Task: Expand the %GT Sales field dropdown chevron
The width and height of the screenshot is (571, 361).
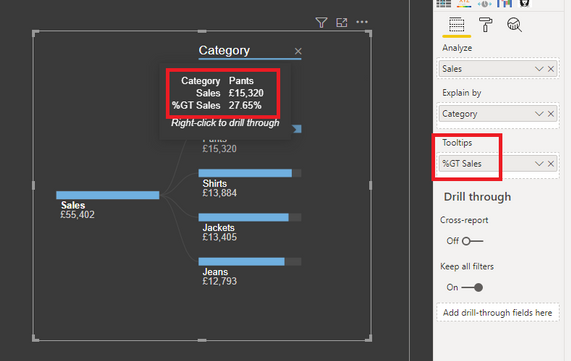Action: (x=539, y=164)
